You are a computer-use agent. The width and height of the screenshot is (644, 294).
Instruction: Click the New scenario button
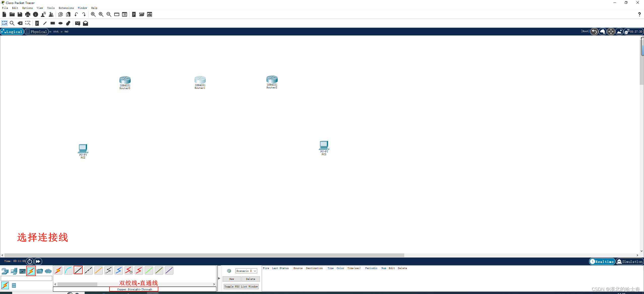point(232,279)
